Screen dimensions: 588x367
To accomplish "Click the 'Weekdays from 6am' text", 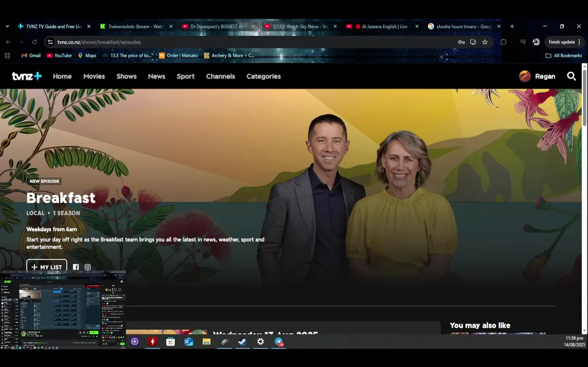I will [51, 229].
